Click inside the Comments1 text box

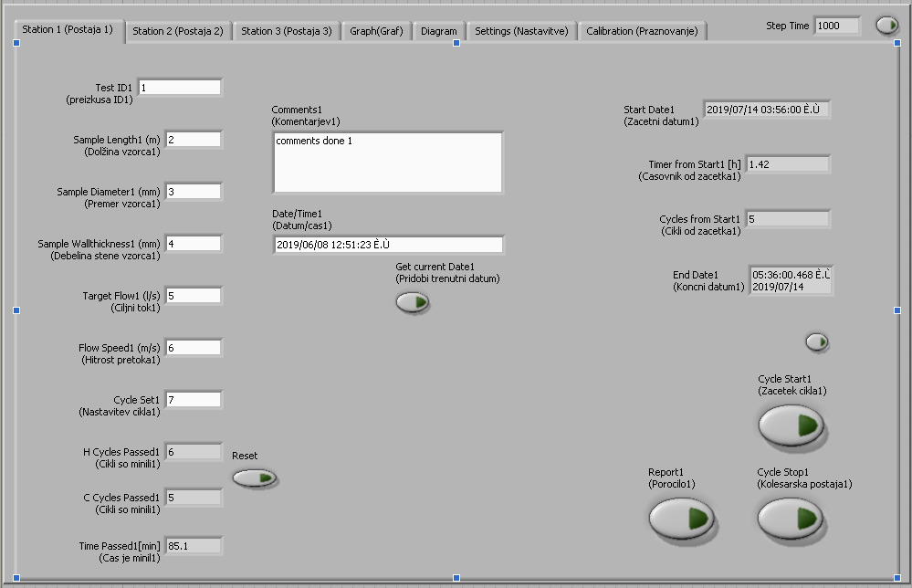click(387, 163)
